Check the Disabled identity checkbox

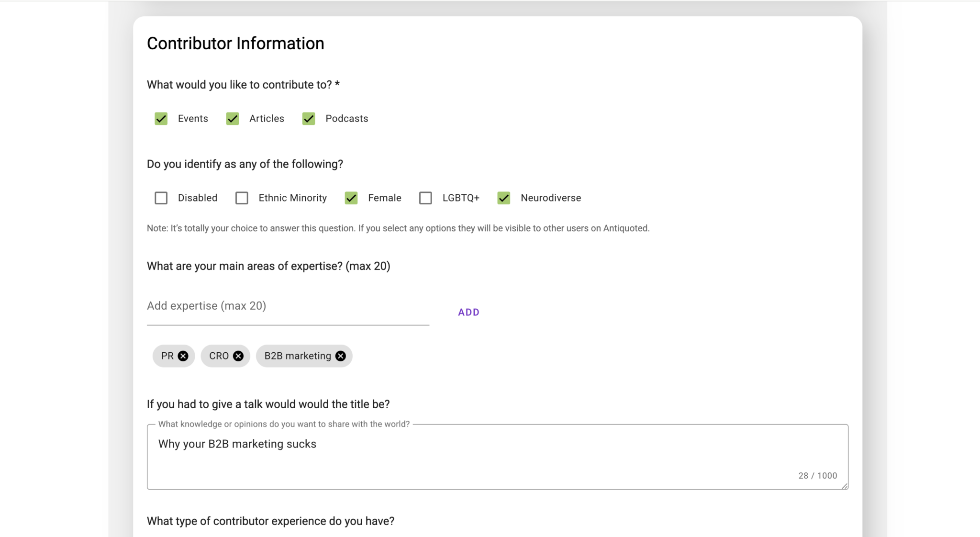(161, 198)
